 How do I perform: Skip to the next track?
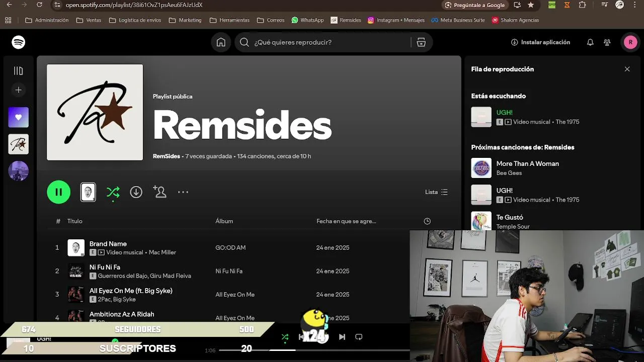click(x=342, y=337)
